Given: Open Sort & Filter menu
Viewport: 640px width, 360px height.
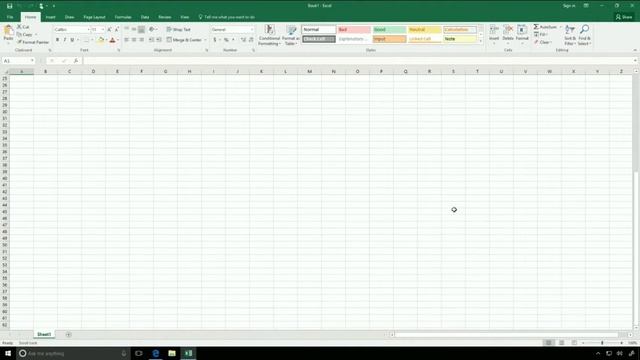Looking at the screenshot, I should pos(570,35).
